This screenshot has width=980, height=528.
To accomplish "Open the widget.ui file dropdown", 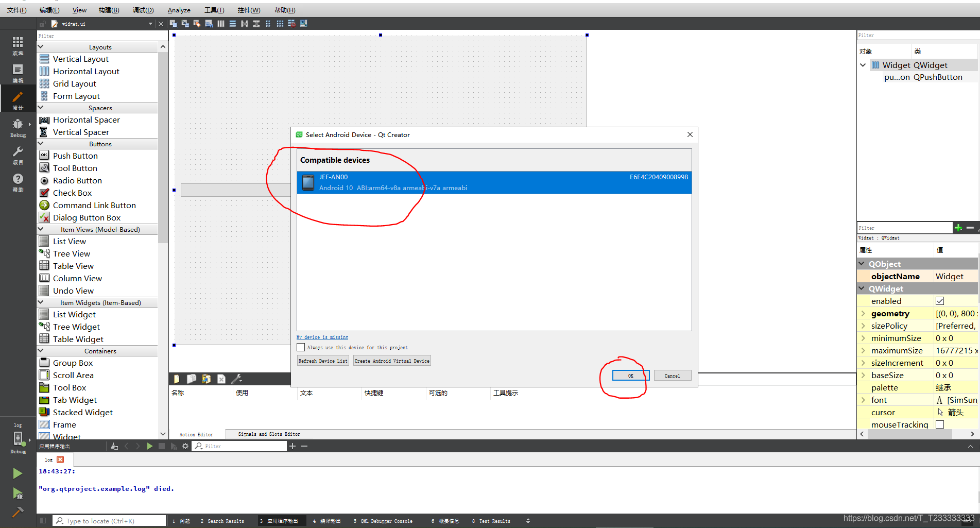I will coord(150,24).
